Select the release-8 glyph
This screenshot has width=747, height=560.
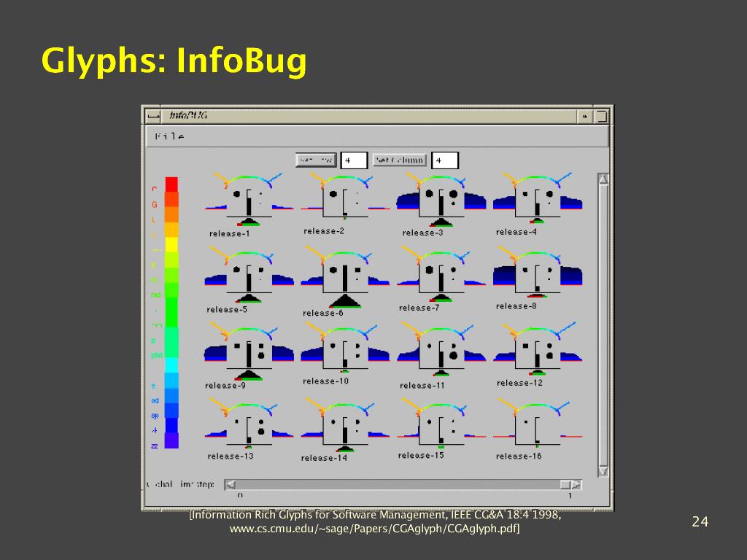pyautogui.click(x=537, y=275)
